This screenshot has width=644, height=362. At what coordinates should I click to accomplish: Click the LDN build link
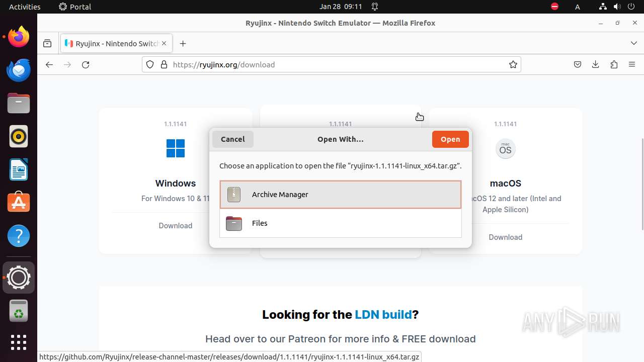pyautogui.click(x=383, y=315)
